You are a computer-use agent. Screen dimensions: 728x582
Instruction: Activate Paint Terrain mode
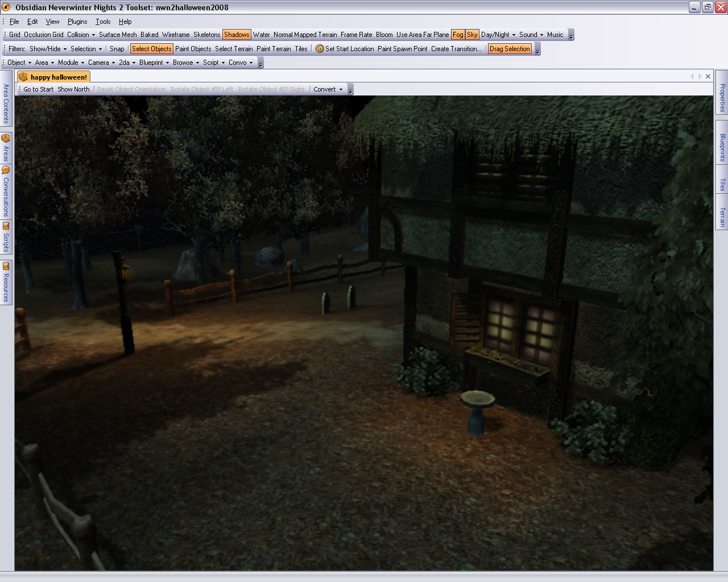[x=274, y=49]
